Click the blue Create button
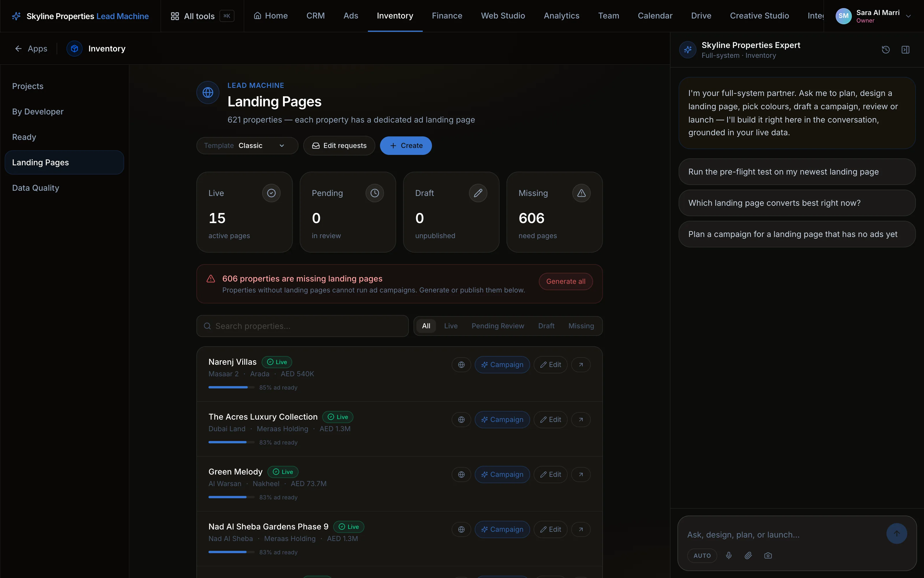The width and height of the screenshot is (924, 578). tap(405, 146)
